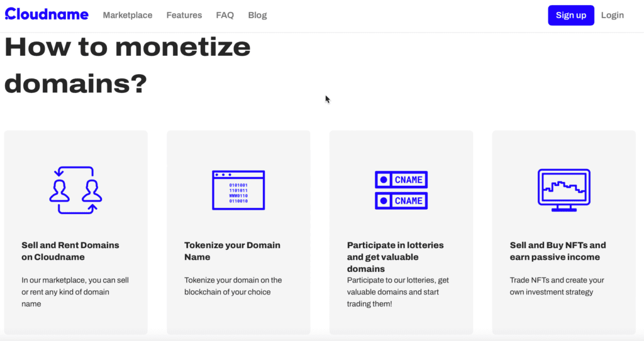Click the Cloudname logo
The width and height of the screenshot is (644, 341).
[47, 14]
